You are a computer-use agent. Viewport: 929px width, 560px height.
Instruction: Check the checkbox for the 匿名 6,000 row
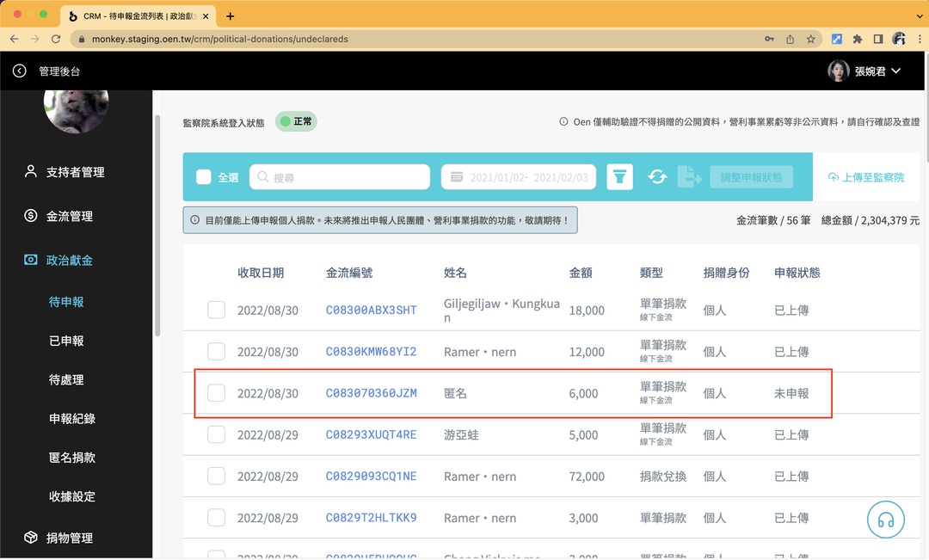coord(216,392)
